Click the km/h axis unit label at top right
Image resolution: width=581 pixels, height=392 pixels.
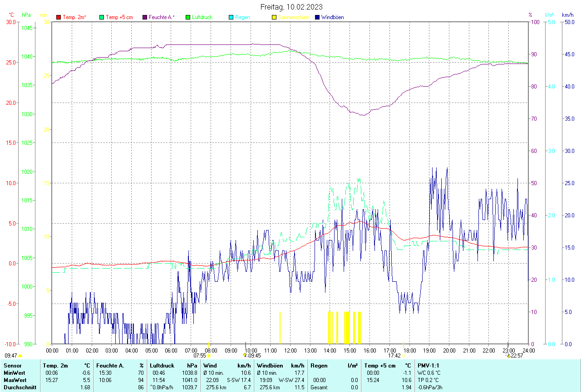568,15
